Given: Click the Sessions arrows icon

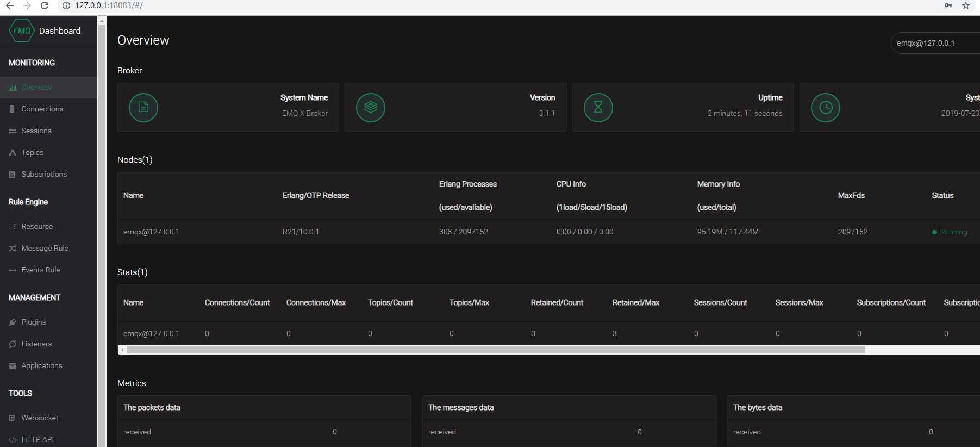Looking at the screenshot, I should (x=13, y=131).
